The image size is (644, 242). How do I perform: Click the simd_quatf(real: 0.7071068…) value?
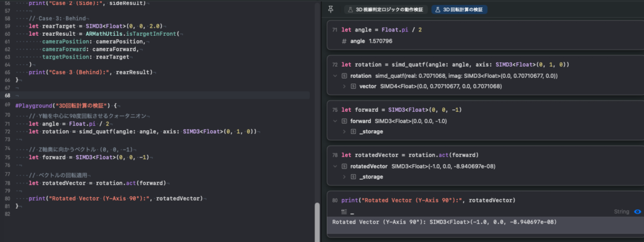[466, 76]
